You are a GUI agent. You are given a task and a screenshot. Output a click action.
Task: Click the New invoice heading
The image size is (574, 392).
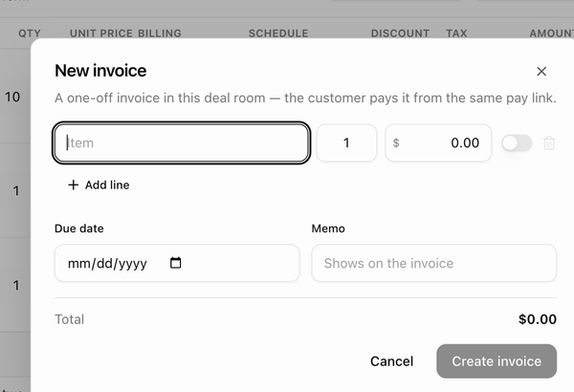[x=100, y=71]
